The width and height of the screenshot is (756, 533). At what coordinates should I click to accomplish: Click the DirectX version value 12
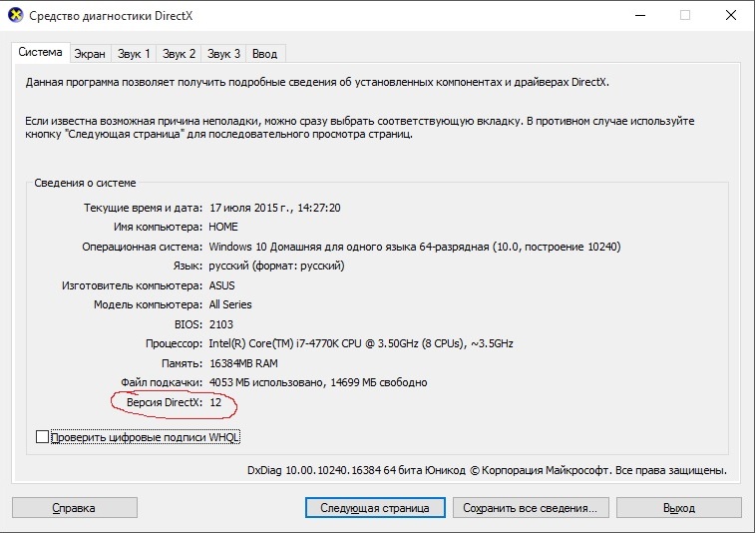click(215, 402)
